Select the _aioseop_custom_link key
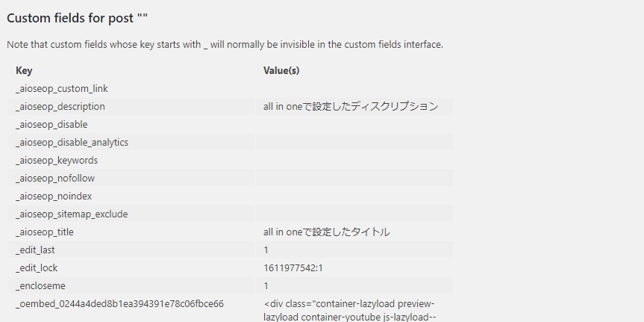 62,89
